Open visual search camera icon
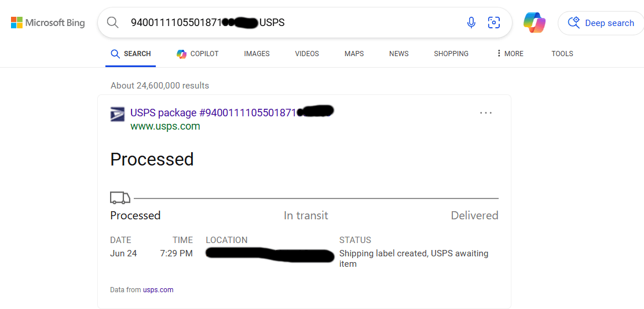This screenshot has width=644, height=309. coord(493,23)
